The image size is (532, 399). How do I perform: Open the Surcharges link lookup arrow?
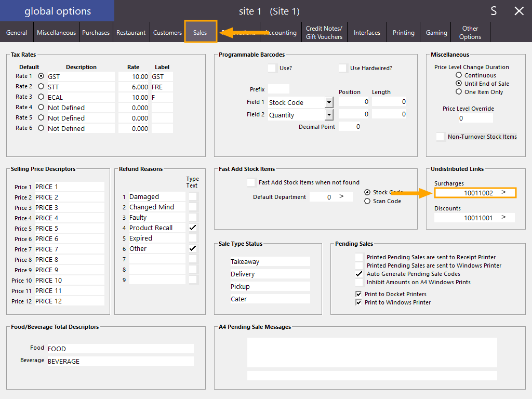(503, 193)
